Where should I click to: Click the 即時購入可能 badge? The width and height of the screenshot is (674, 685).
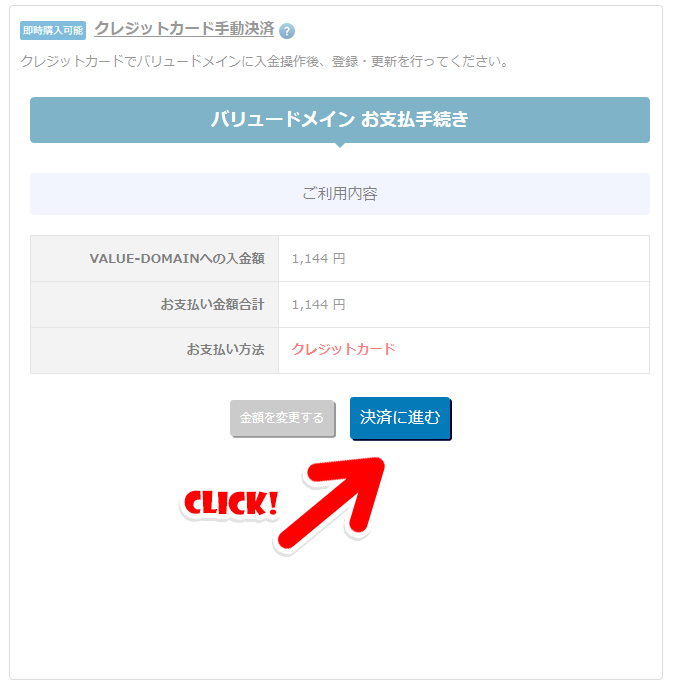point(53,30)
